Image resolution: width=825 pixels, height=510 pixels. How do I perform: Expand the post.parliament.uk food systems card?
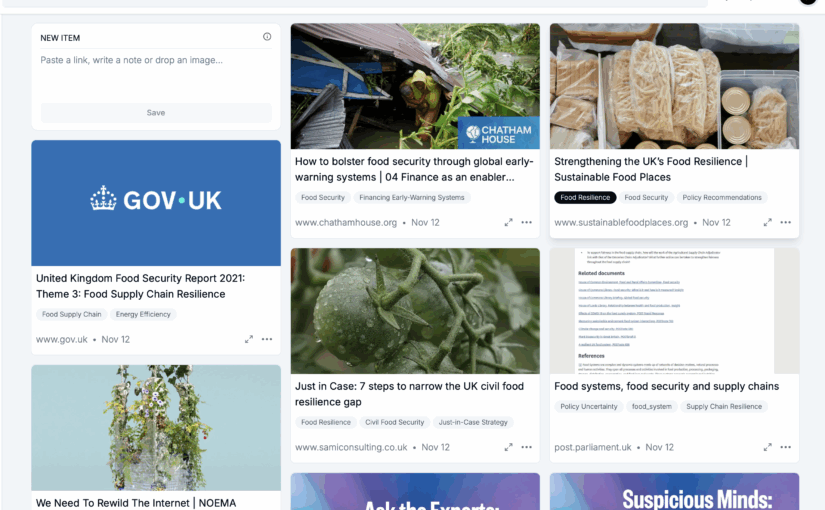768,447
